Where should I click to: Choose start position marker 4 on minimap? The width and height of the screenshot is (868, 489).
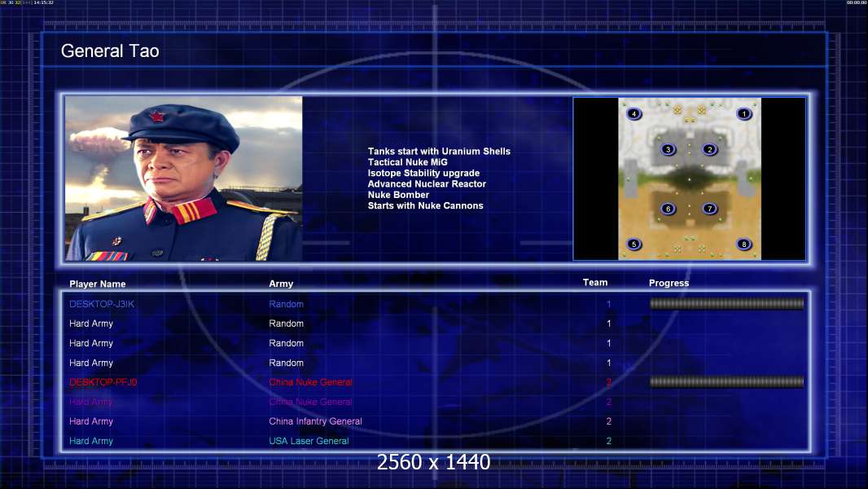click(633, 114)
